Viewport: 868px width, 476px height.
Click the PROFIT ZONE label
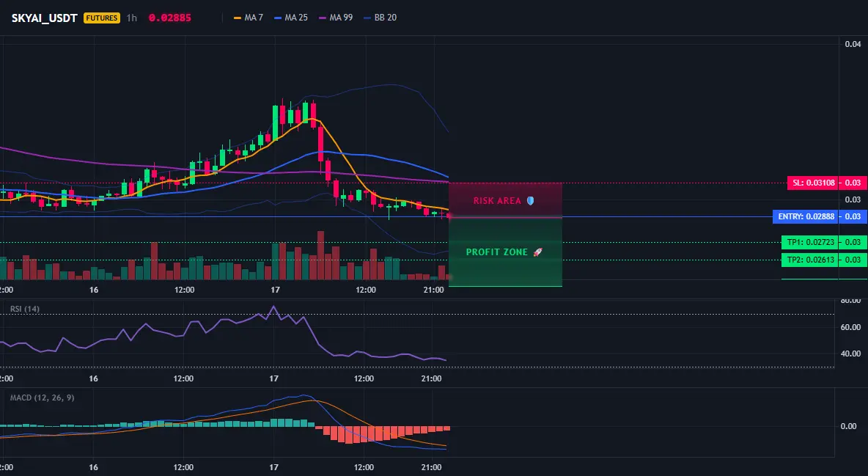497,252
